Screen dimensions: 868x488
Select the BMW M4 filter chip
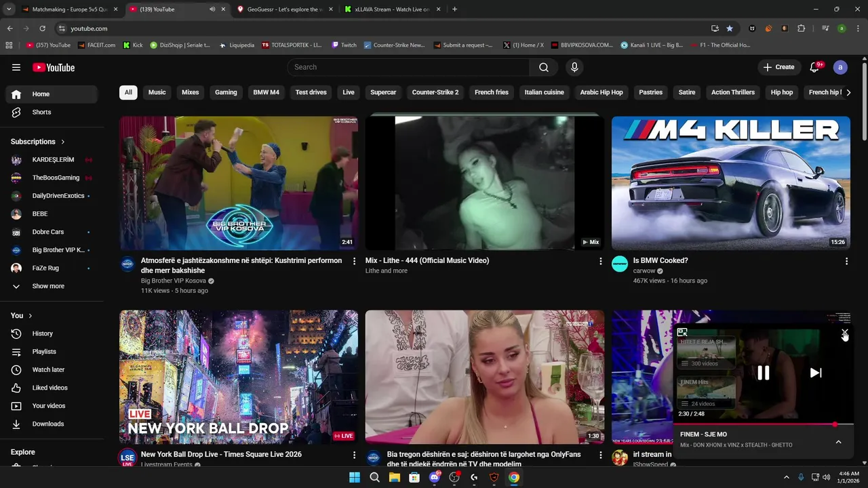(266, 92)
